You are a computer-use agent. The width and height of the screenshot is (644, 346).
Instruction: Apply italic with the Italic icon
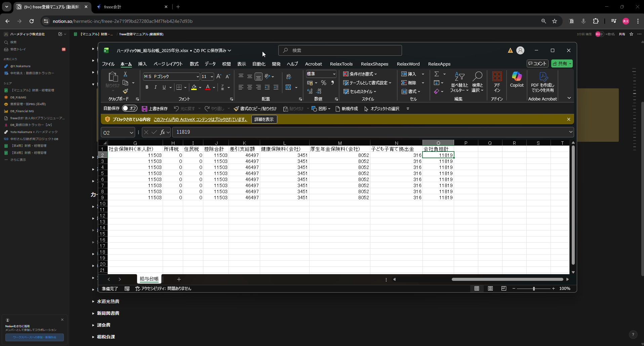click(155, 87)
